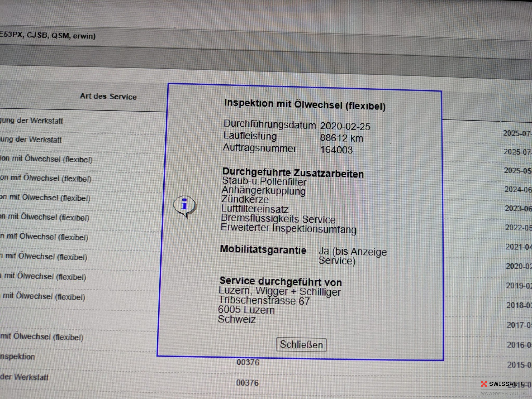532x399 pixels.
Task: Click the lower 00376 order number
Action: click(x=247, y=383)
